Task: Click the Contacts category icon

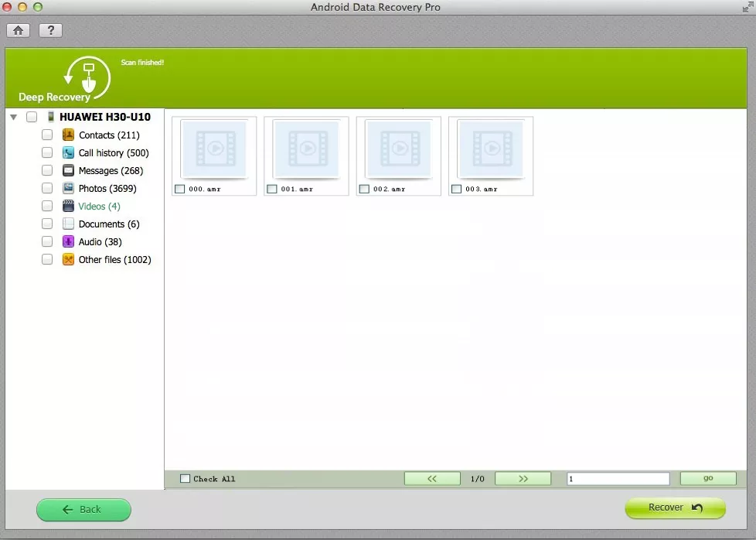Action: [x=69, y=135]
